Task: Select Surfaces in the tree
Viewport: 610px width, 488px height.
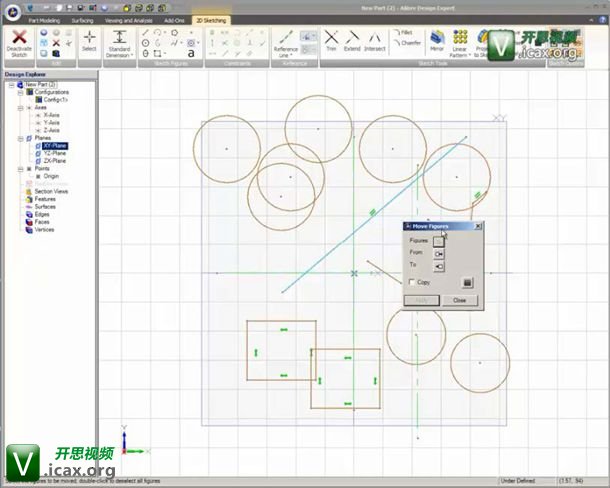Action: [x=45, y=207]
